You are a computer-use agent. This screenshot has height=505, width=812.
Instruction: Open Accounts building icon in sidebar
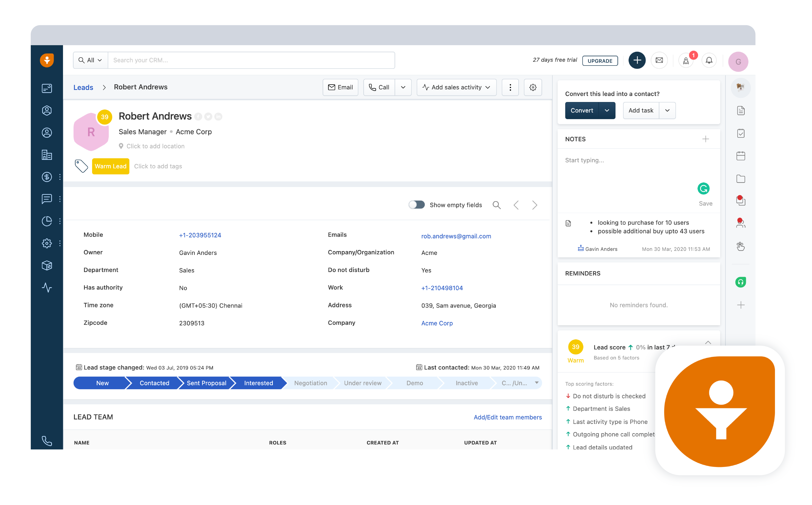(x=47, y=155)
